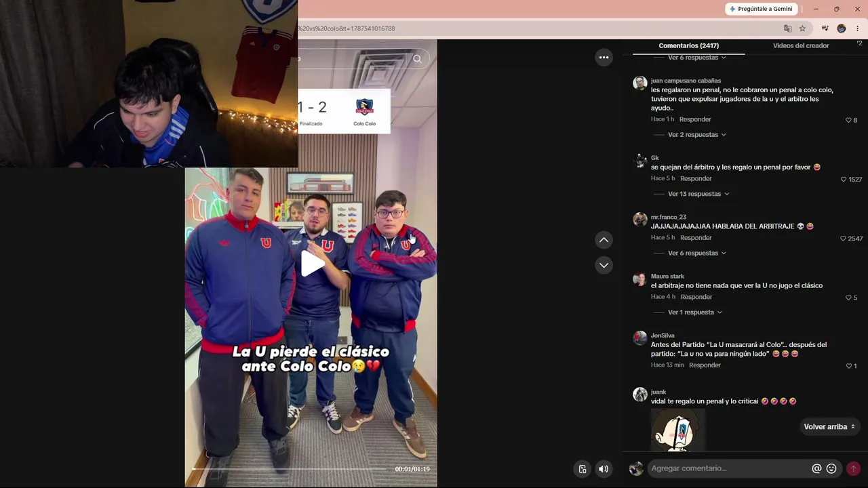Like mr.franco_23's comment with 2547 likes

coord(843,239)
